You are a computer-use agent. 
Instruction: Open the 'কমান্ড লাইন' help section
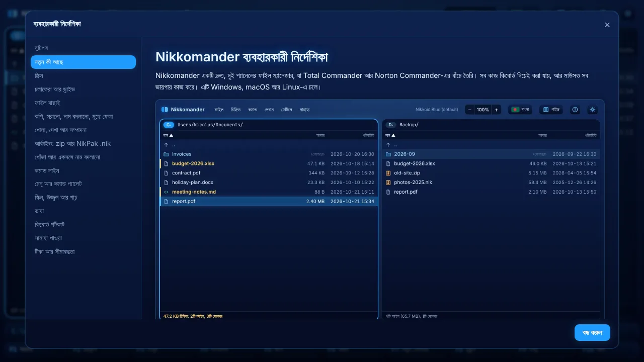click(x=83, y=170)
